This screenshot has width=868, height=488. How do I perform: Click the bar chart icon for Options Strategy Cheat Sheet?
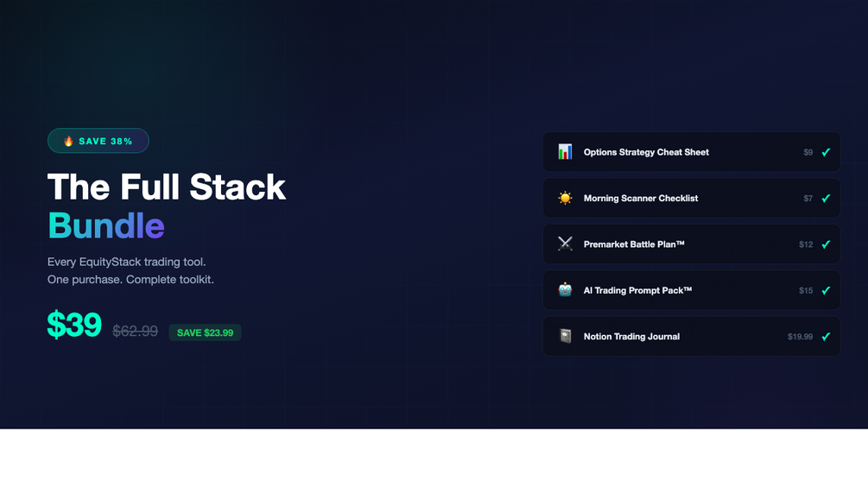pyautogui.click(x=565, y=152)
